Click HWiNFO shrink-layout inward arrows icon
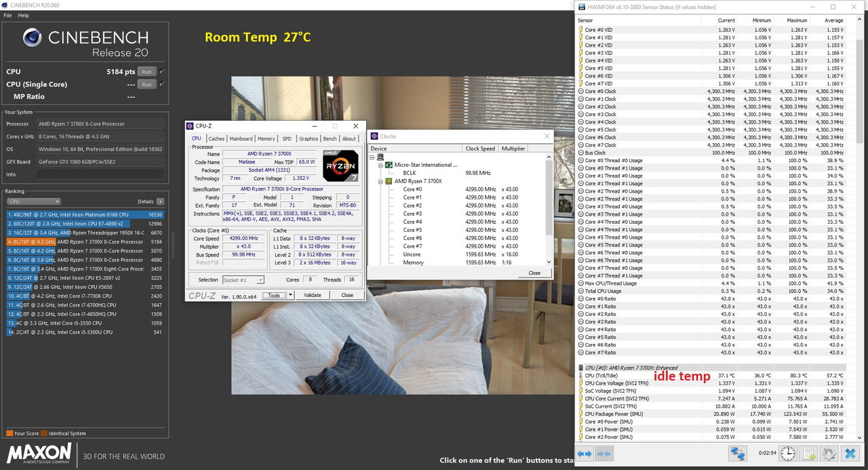 (x=604, y=454)
